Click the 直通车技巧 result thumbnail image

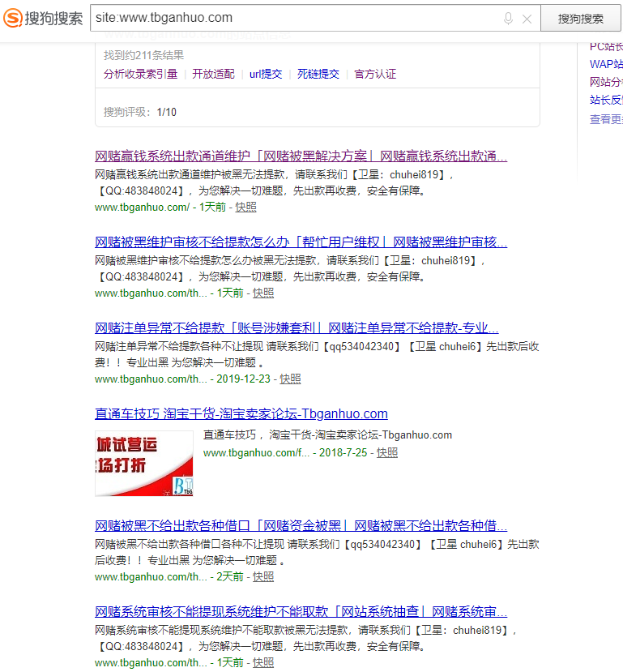pos(144,464)
